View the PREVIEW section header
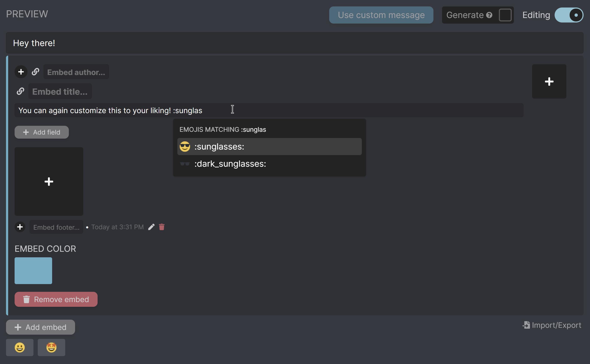This screenshot has width=590, height=364. coord(27,14)
